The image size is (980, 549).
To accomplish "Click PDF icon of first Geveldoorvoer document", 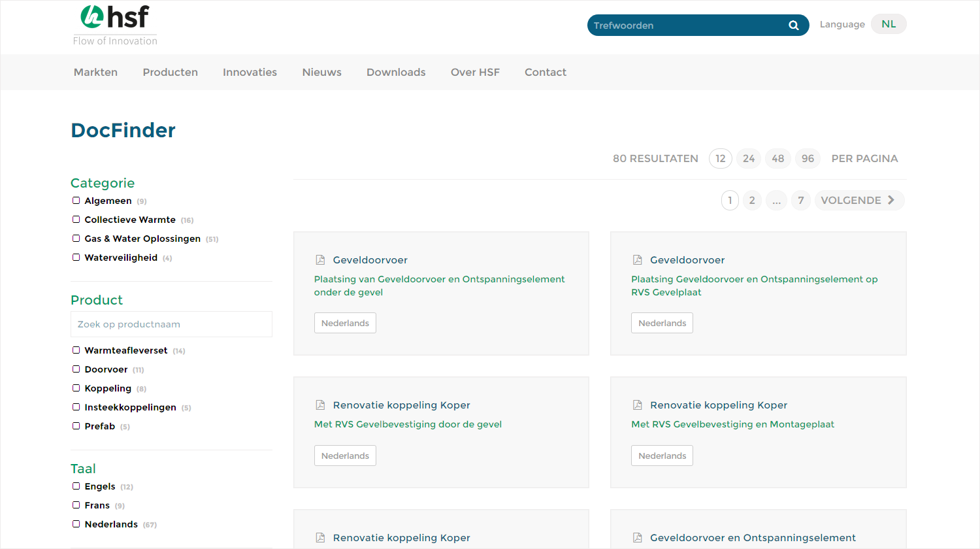I will tap(320, 260).
